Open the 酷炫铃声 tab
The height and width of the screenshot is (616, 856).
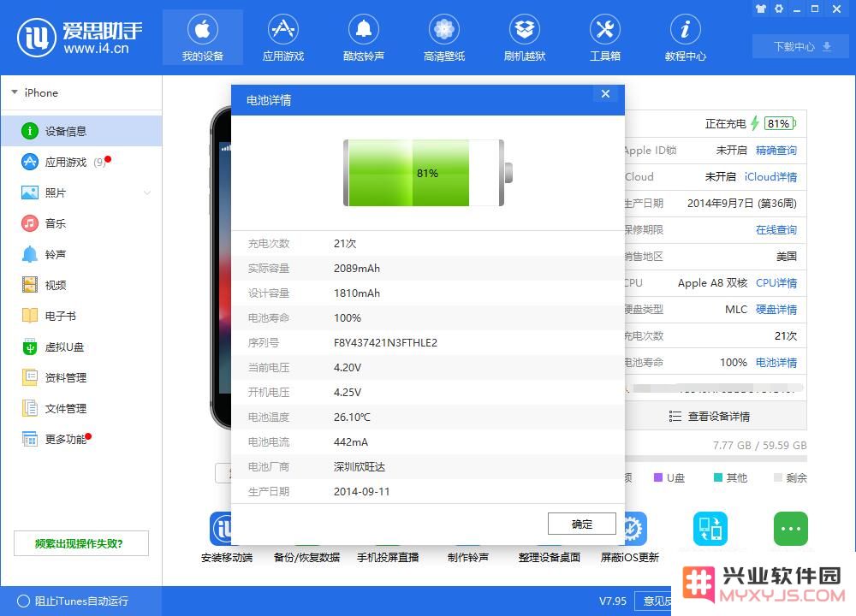pos(364,37)
